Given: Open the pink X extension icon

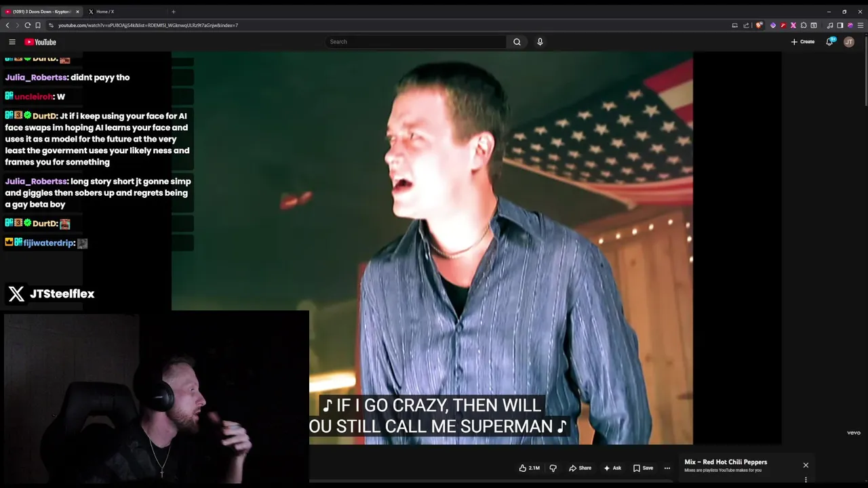Looking at the screenshot, I should (793, 25).
